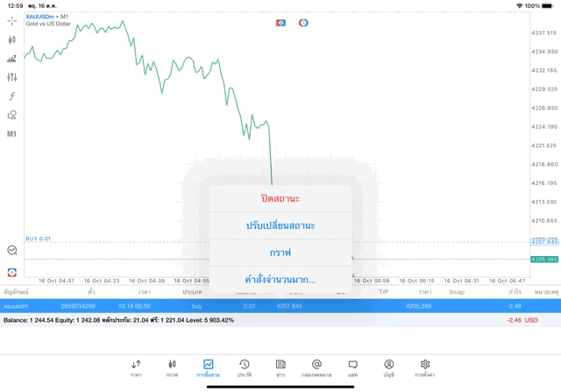Tap คำสั่งจำนวนมาก... (bulk operations) entry
The width and height of the screenshot is (561, 392).
(280, 280)
